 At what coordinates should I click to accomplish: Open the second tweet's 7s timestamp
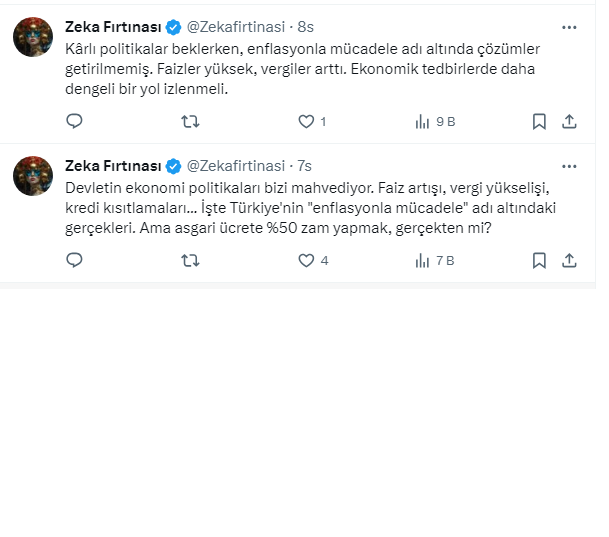tap(305, 166)
